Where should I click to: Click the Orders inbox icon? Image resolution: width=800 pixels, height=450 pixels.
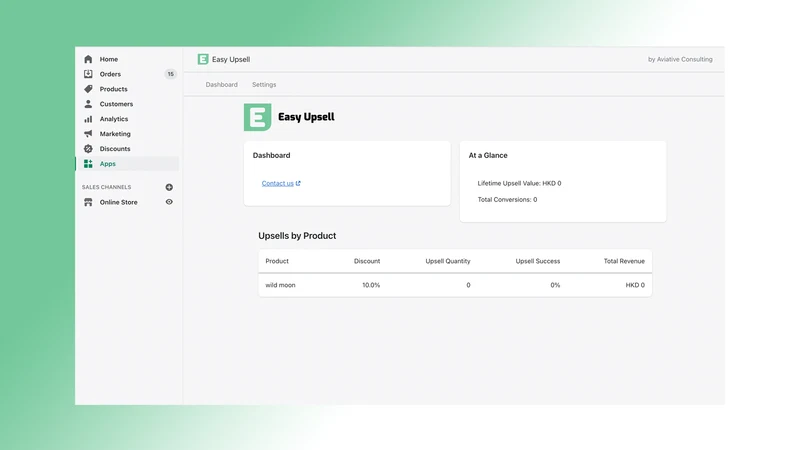click(x=88, y=74)
